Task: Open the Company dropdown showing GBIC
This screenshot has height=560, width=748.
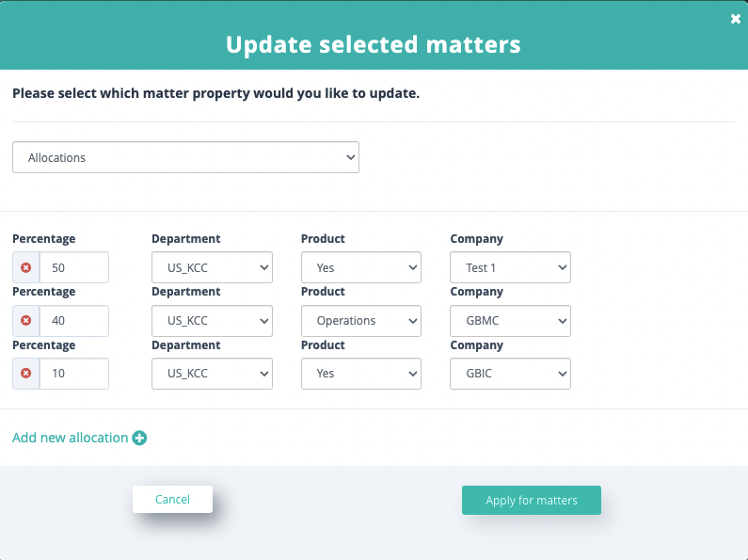Action: tap(511, 374)
